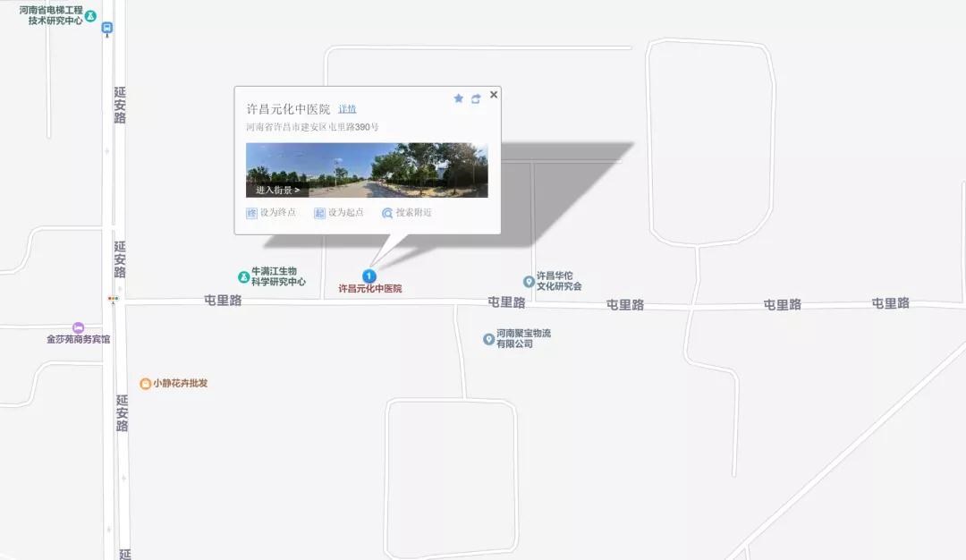966x560 pixels.
Task: Click the 金莎苑商务宾馆 label
Action: 78,339
